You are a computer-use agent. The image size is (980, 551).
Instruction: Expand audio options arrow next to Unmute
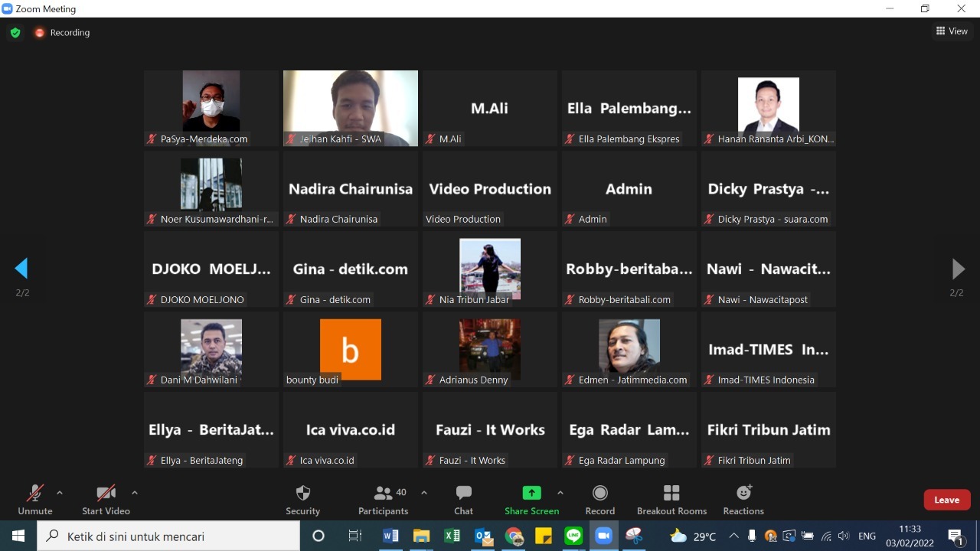pos(60,493)
